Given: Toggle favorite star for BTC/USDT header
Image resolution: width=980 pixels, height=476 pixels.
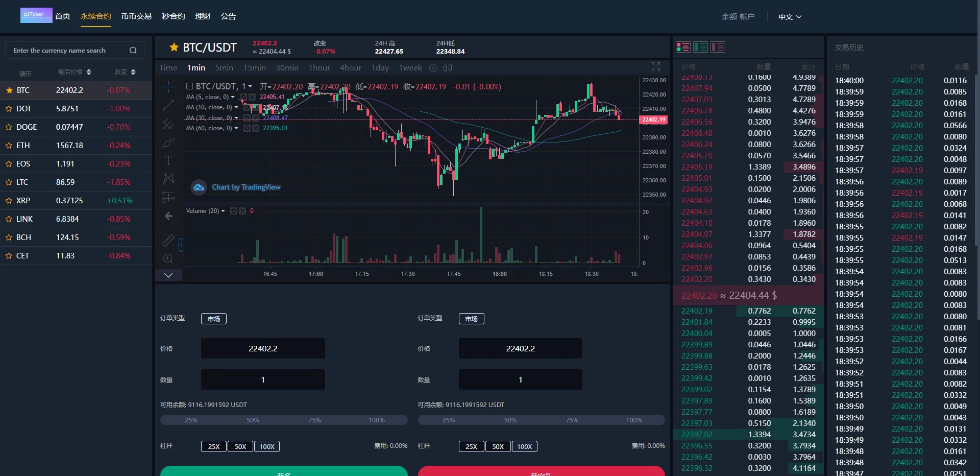Looking at the screenshot, I should [x=174, y=47].
